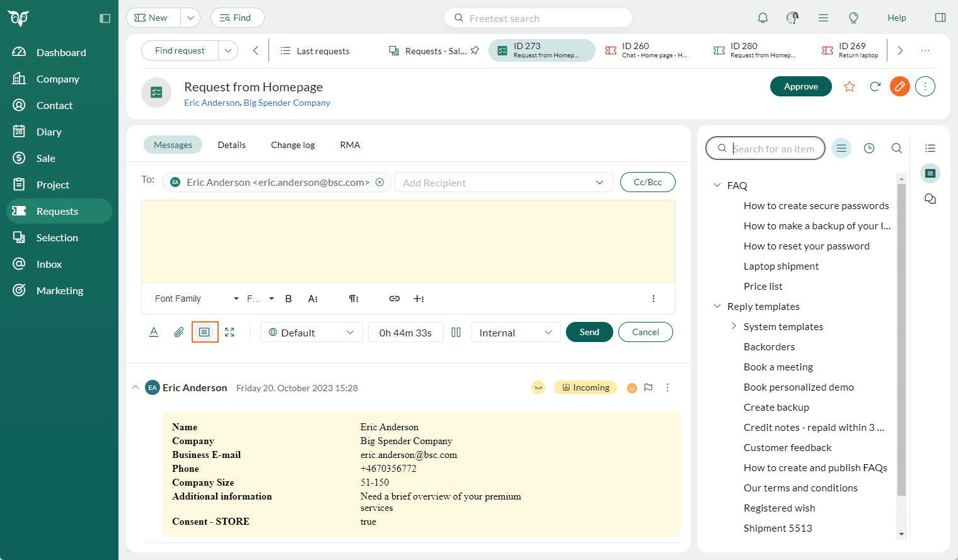958x560 pixels.
Task: Click the Freetext search field
Action: [x=538, y=18]
